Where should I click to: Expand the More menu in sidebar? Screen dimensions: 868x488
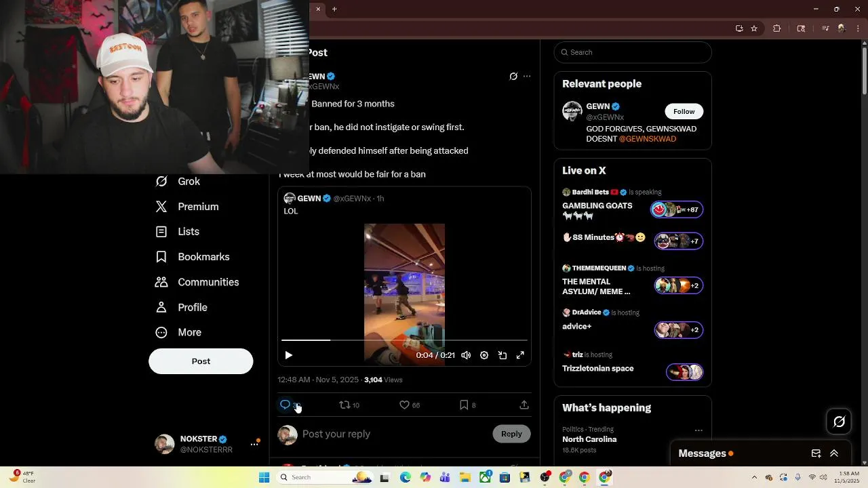[178, 333]
